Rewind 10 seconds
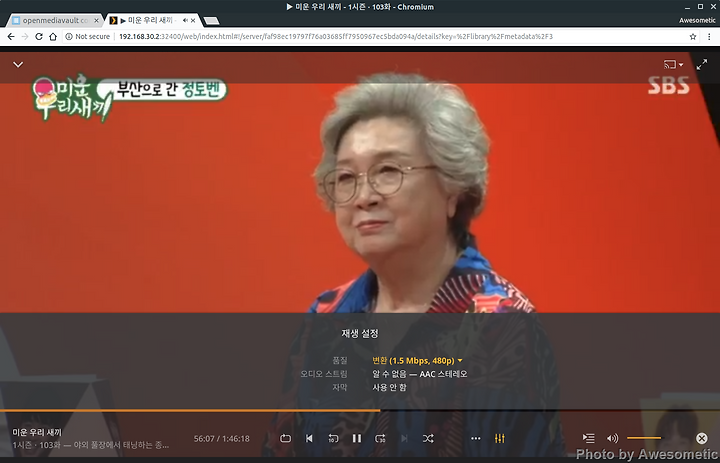Viewport: 720px width, 463px height. click(x=333, y=439)
